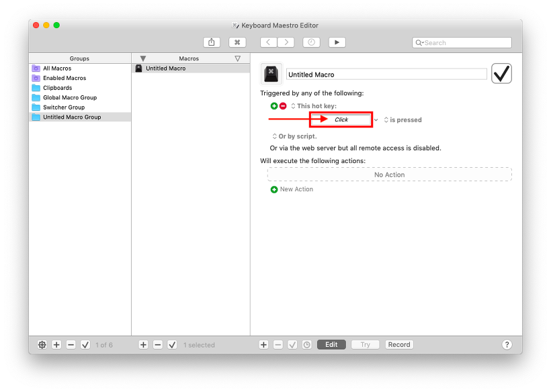Click the hot key Click field
The width and height of the screenshot is (551, 392).
(341, 119)
